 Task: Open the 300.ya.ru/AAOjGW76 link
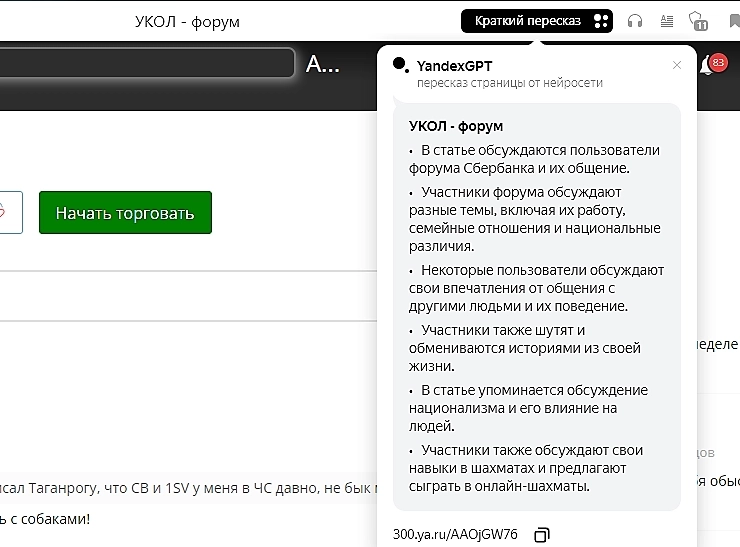tap(455, 534)
